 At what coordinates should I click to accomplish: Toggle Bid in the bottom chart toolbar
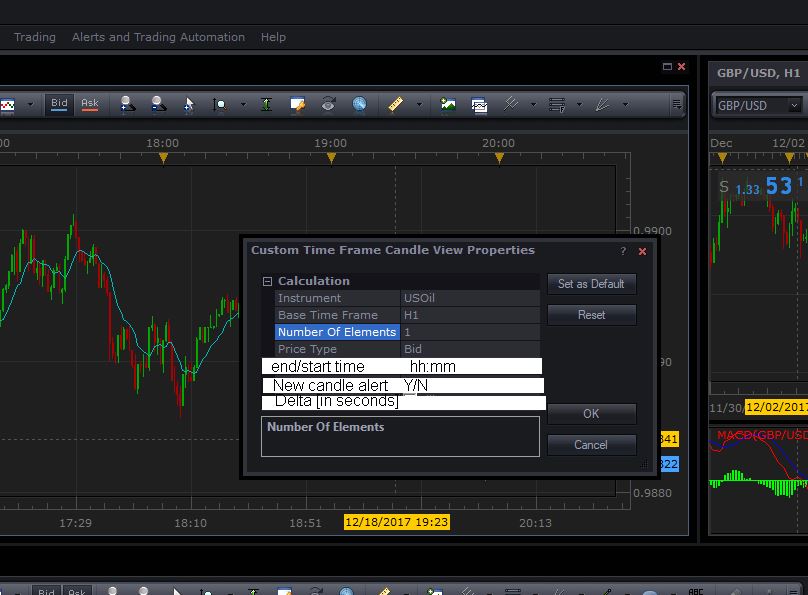pos(46,591)
